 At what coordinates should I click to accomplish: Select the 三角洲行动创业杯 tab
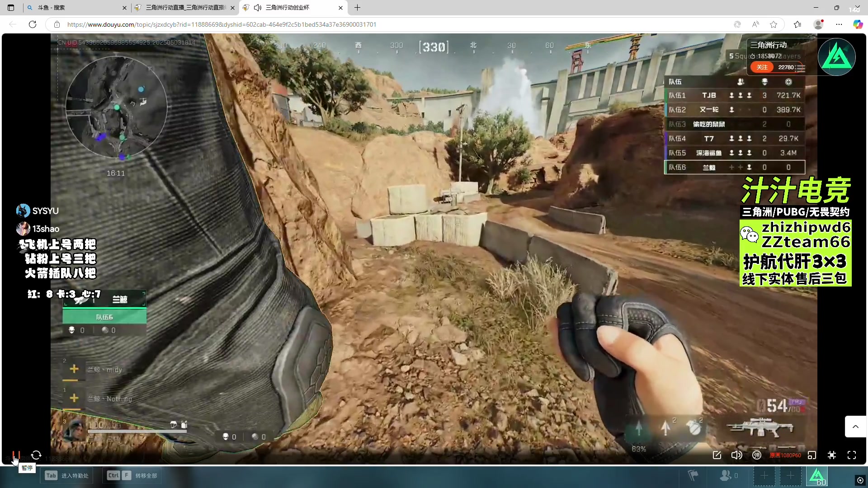point(294,8)
